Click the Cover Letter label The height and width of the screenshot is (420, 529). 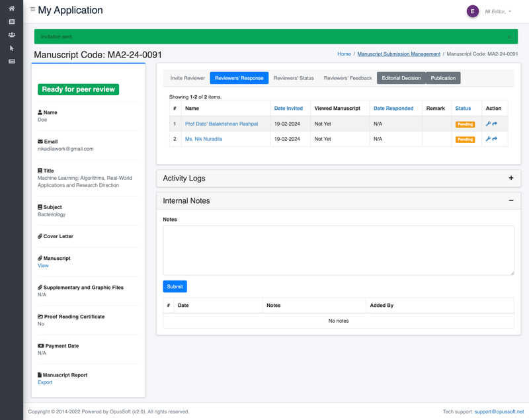pos(58,236)
